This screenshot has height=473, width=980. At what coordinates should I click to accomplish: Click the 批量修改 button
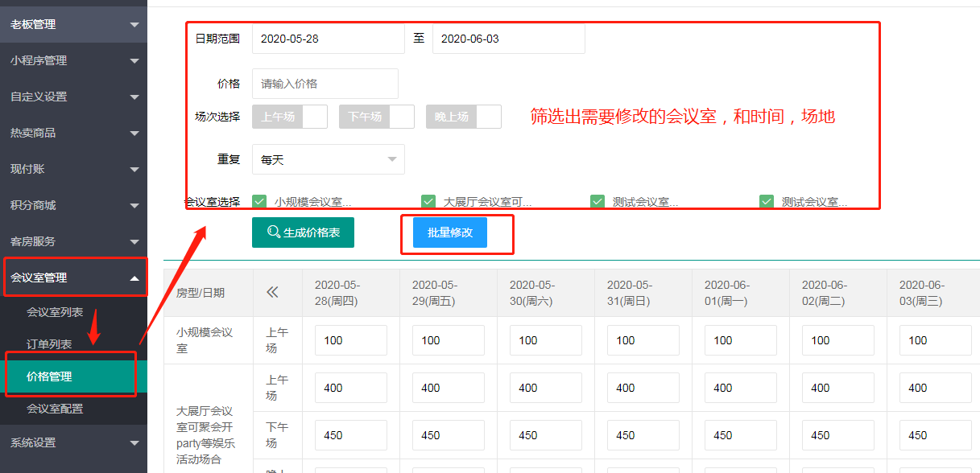click(450, 232)
